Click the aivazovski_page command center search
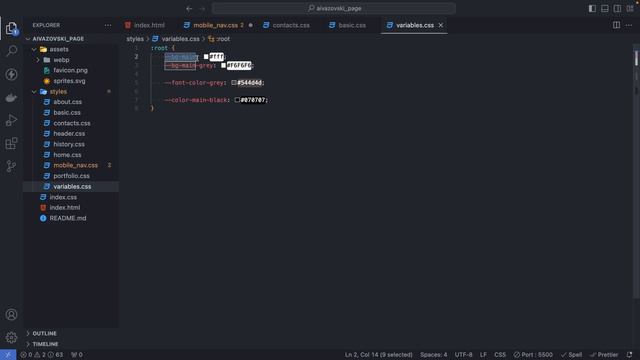 (334, 9)
